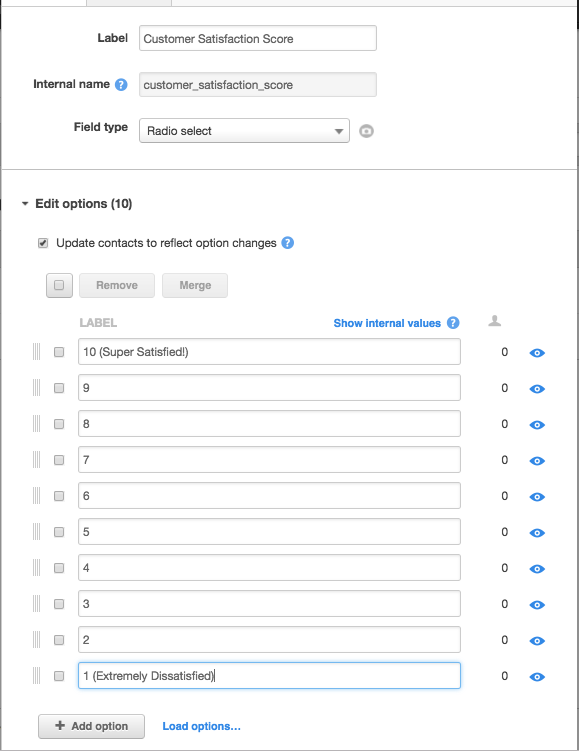
Task: Uncheck Update contacts to reflect option changes
Action: (43, 243)
